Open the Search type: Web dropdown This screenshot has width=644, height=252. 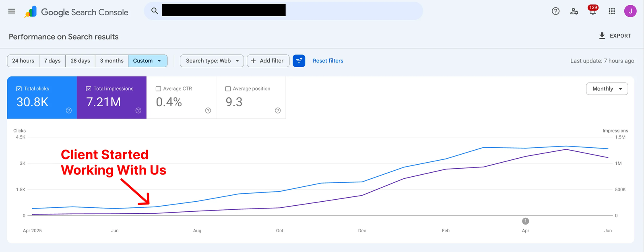coord(212,61)
